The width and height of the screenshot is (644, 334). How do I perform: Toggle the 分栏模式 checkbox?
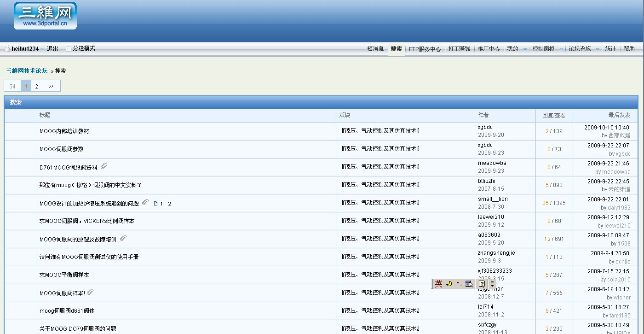(x=69, y=49)
